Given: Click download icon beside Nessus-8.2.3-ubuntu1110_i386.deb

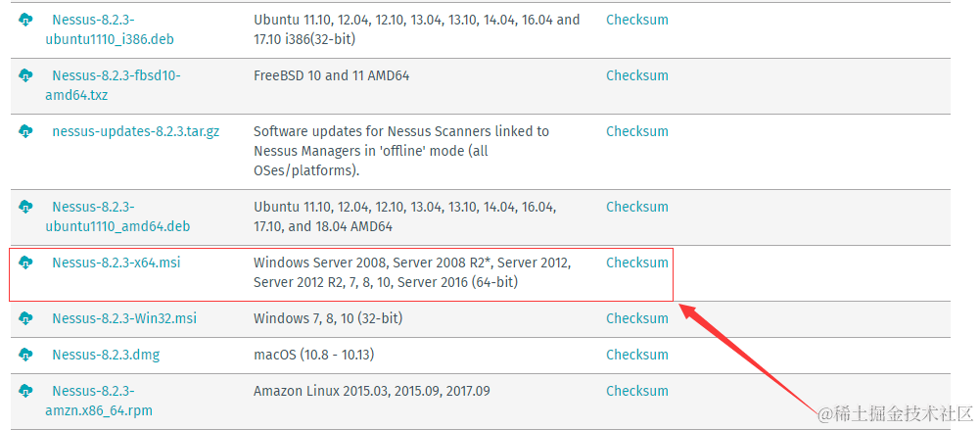Looking at the screenshot, I should pos(25,21).
